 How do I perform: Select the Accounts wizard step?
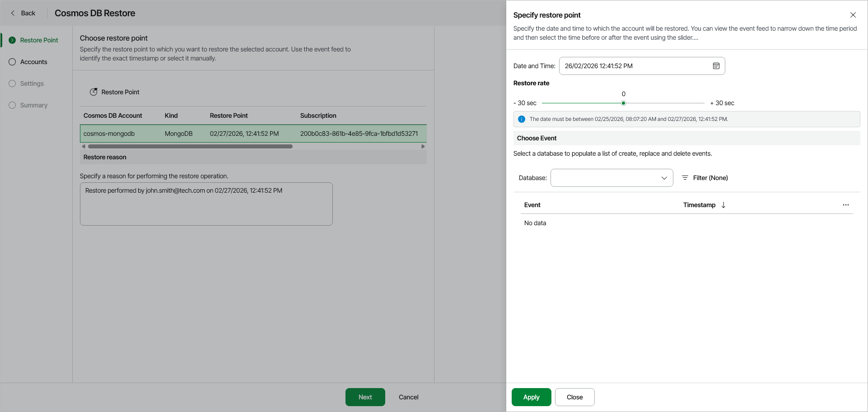(x=33, y=62)
